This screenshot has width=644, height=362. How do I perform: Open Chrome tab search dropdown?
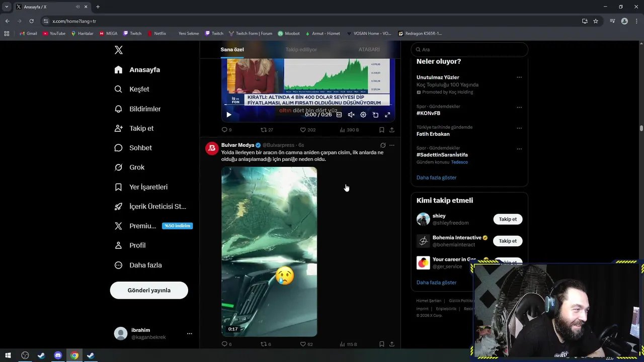(7, 7)
